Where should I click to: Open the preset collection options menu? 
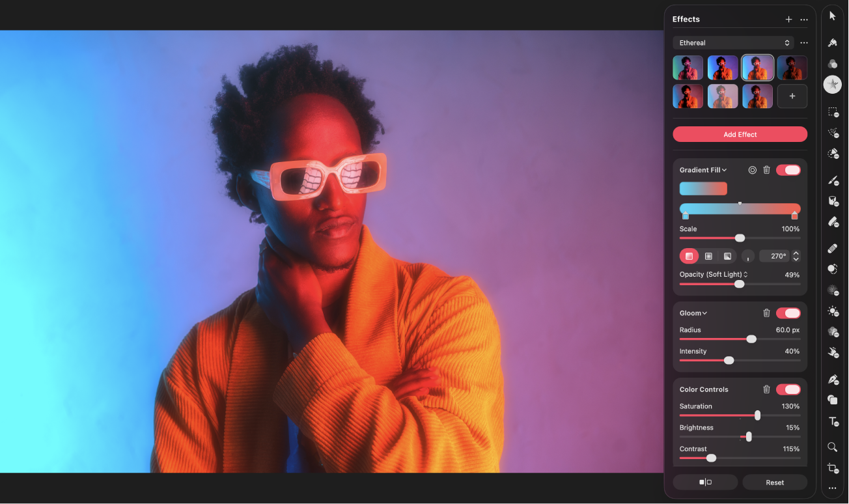point(804,42)
